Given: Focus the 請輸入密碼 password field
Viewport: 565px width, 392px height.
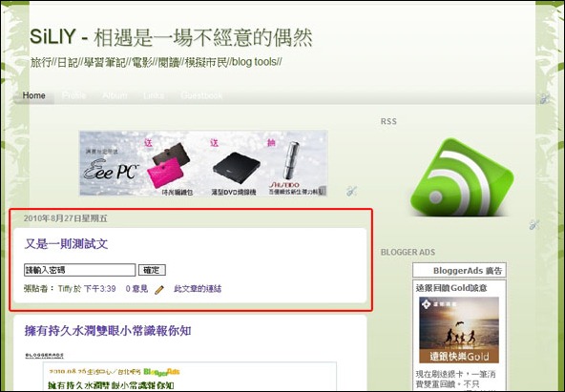Looking at the screenshot, I should 79,270.
